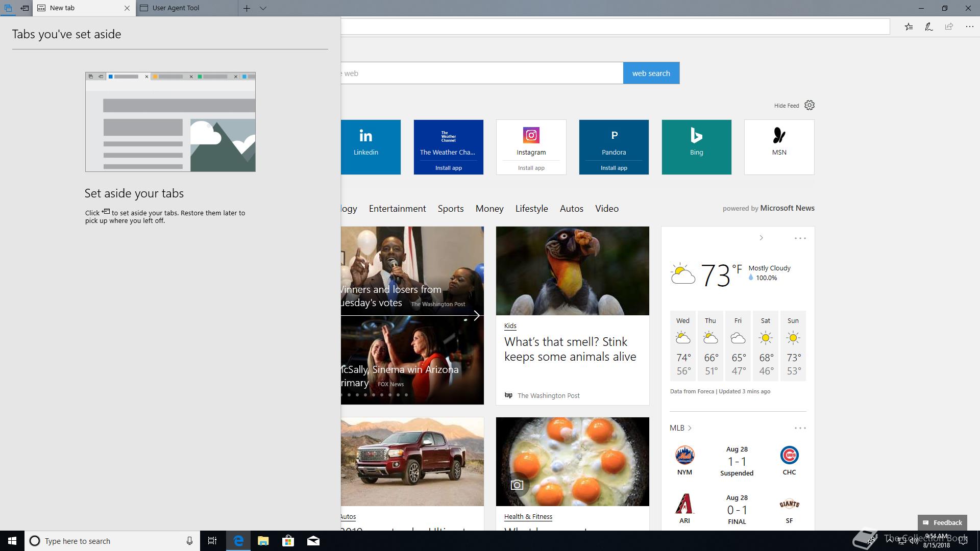Expand the MLB scores section
This screenshot has width=980, height=551.
[x=681, y=428]
